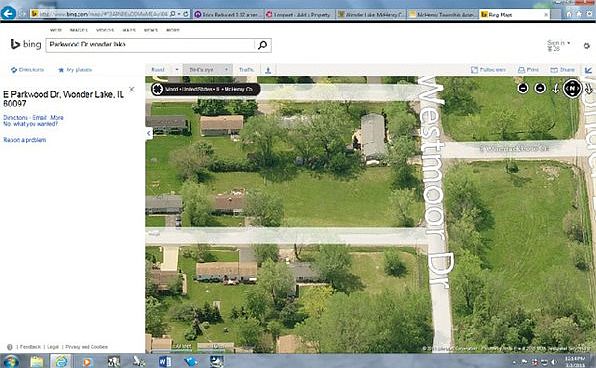This screenshot has width=596, height=368.
Task: Click Privacy and Cookies footer link
Action: tap(86, 347)
